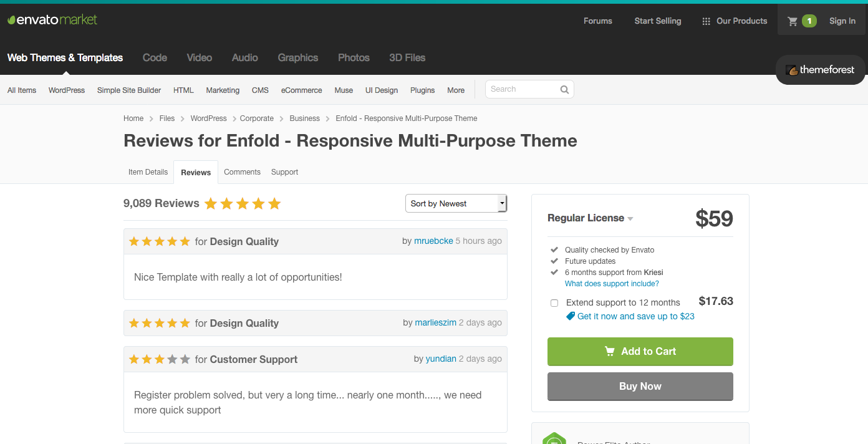Select the Reviews tab

196,173
